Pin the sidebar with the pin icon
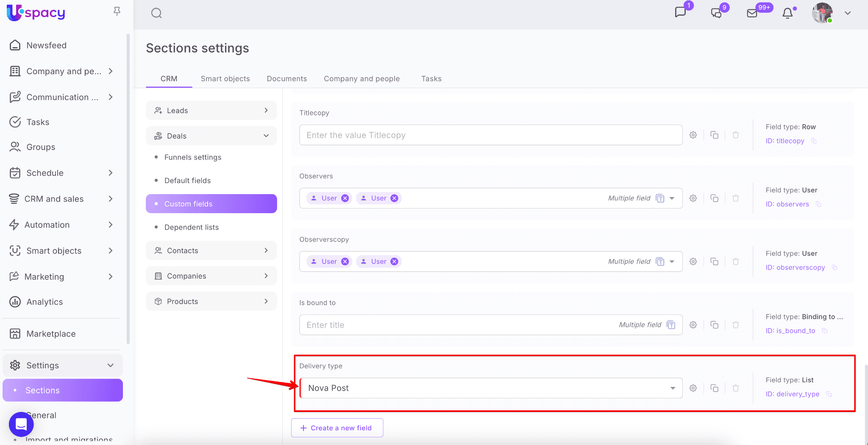The height and width of the screenshot is (445, 868). click(x=117, y=11)
